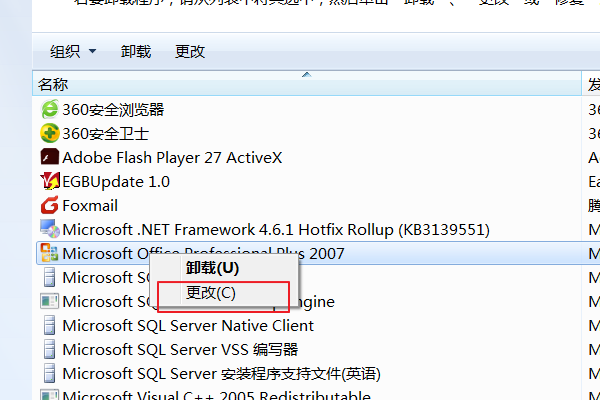Image resolution: width=600 pixels, height=400 pixels.
Task: Click the SQL Server VSS 编写器 icon
Action: coord(49,349)
